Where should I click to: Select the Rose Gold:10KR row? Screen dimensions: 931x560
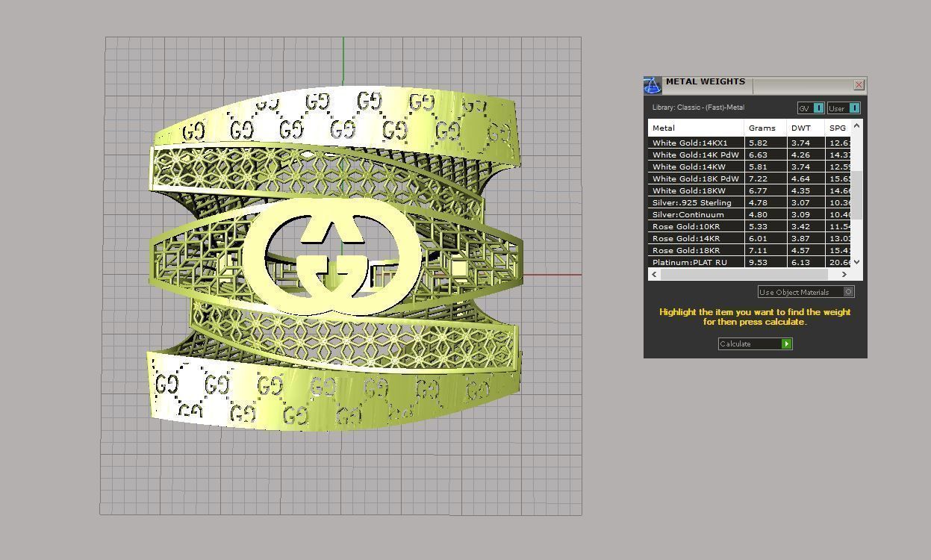[750, 226]
